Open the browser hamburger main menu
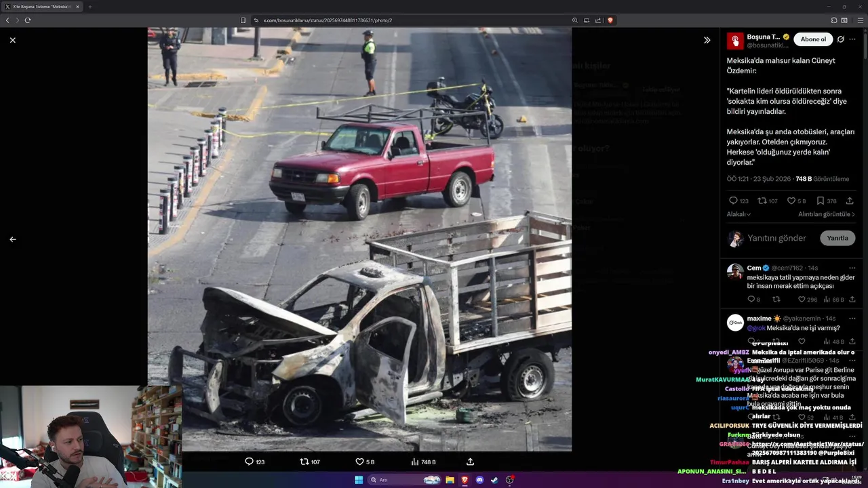 point(861,20)
